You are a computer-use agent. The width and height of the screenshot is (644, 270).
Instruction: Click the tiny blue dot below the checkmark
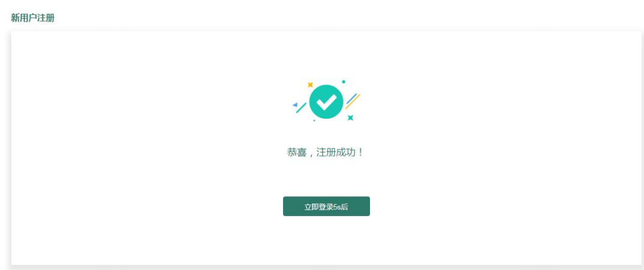[314, 121]
